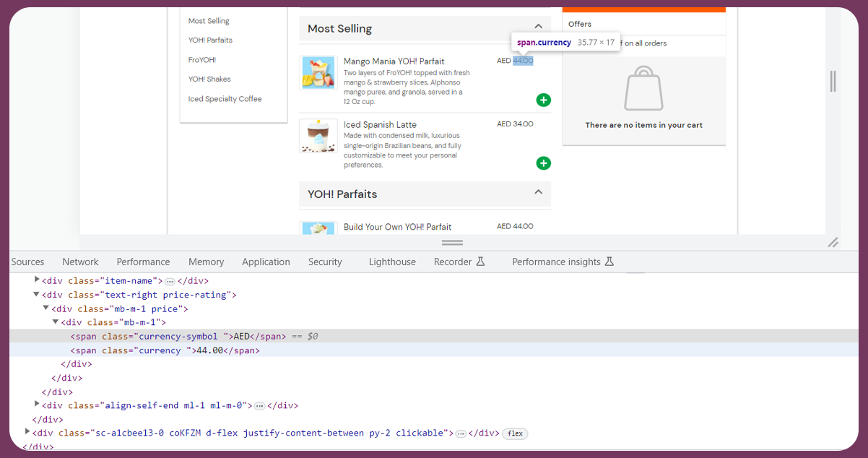Click the ellipsis in the item-name div

(170, 281)
